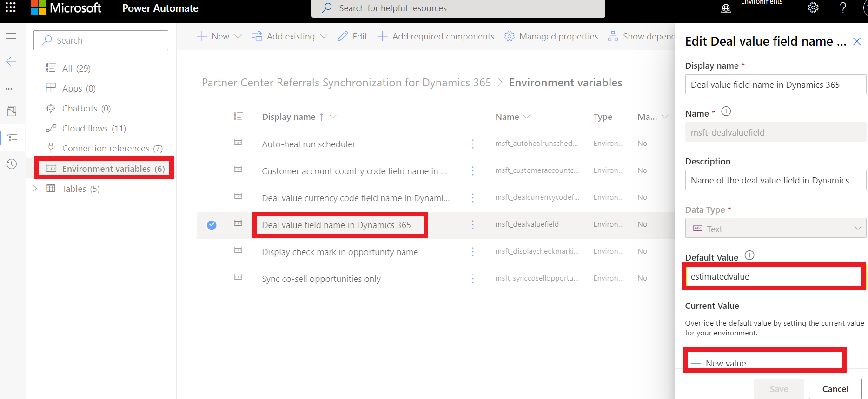The width and height of the screenshot is (868, 399).
Task: Click Edit in the toolbar
Action: [x=352, y=36]
